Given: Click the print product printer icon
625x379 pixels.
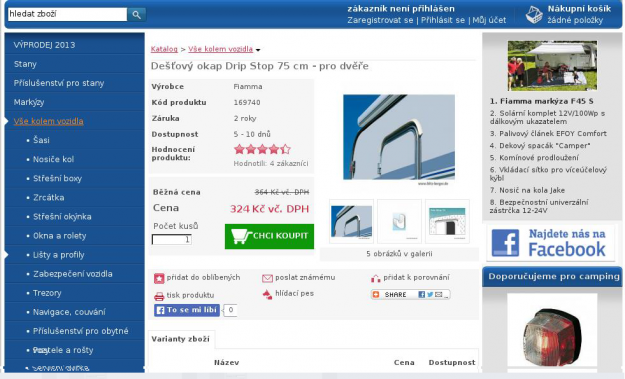Looking at the screenshot, I should click(159, 296).
